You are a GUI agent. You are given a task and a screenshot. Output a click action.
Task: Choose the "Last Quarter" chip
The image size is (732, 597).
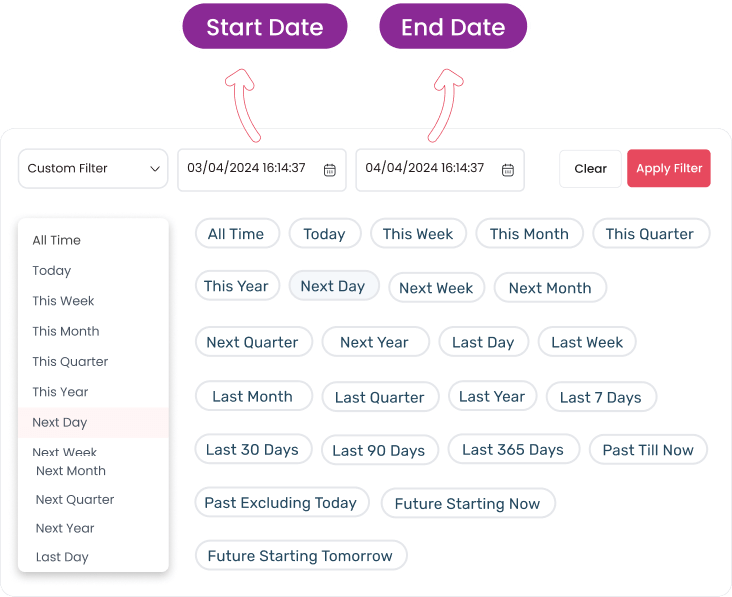coord(380,397)
